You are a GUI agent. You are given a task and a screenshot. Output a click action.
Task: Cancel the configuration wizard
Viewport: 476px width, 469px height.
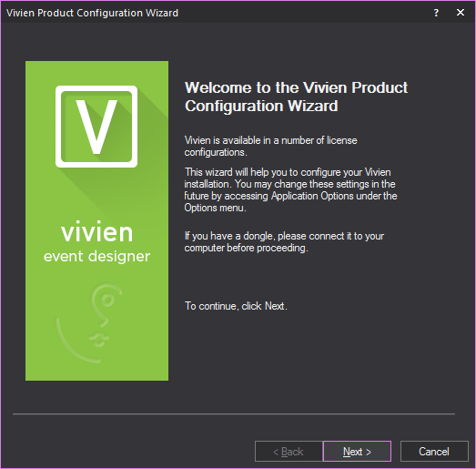click(x=434, y=452)
